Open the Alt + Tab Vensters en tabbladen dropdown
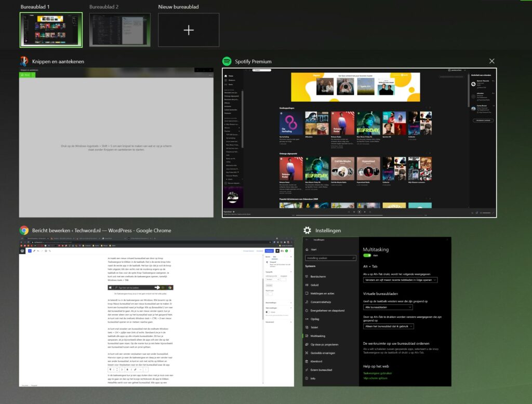532x404 pixels. click(401, 280)
